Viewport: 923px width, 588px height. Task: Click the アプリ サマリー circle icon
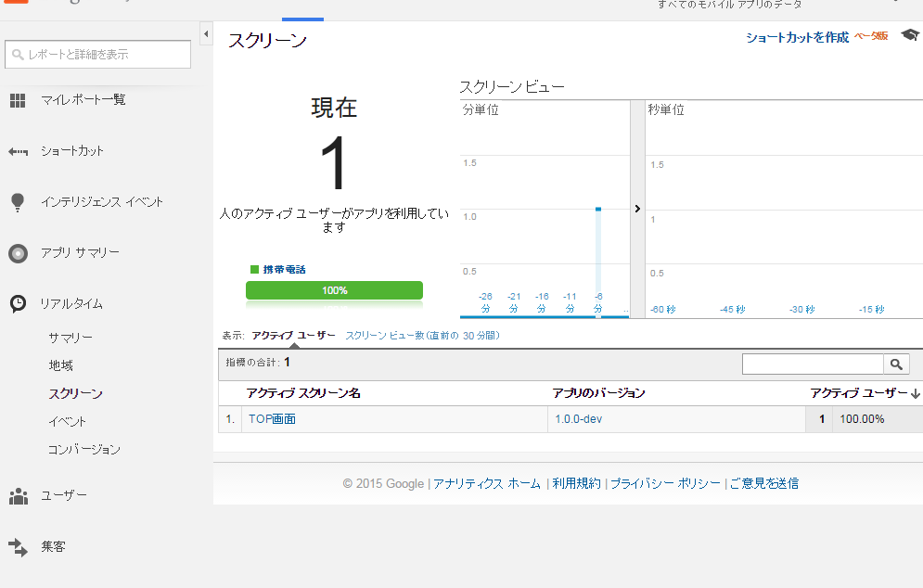[18, 253]
